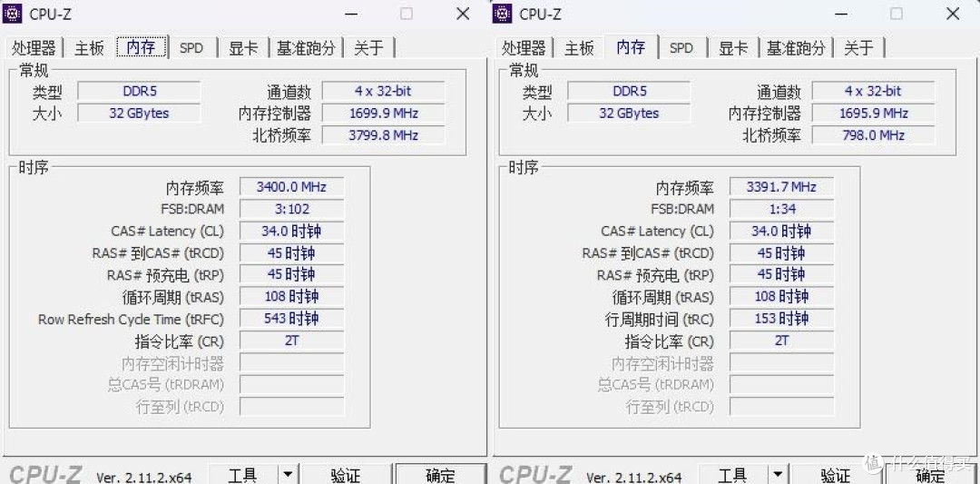Open 基准跑分 tab in right CPU-Z window
The height and width of the screenshot is (484, 980).
tap(797, 48)
